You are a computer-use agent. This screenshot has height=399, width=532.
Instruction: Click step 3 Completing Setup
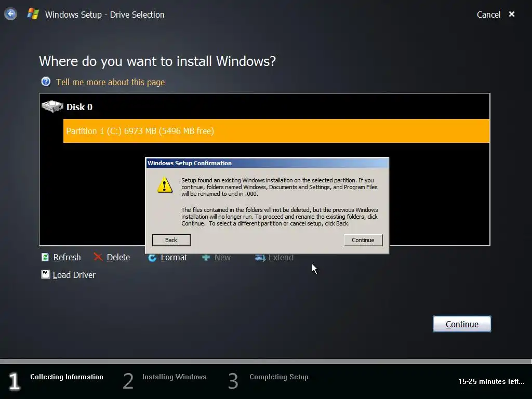269,380
